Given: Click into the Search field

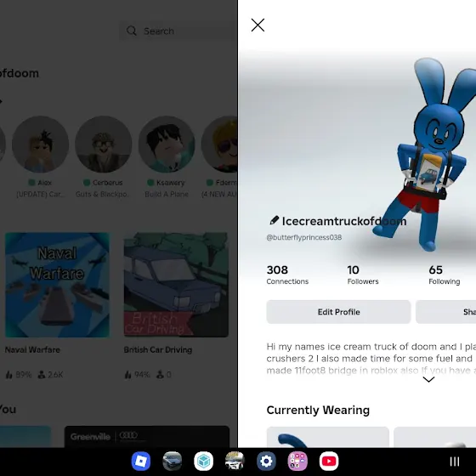Looking at the screenshot, I should click(x=178, y=31).
